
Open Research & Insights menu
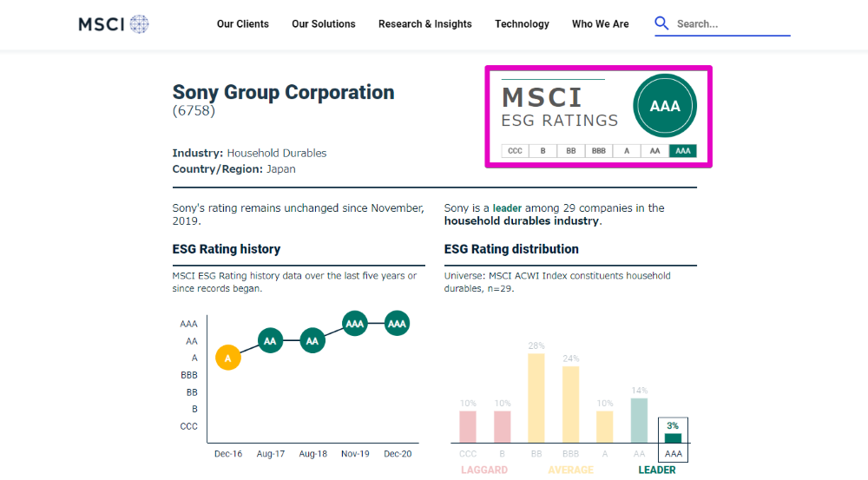click(x=424, y=23)
